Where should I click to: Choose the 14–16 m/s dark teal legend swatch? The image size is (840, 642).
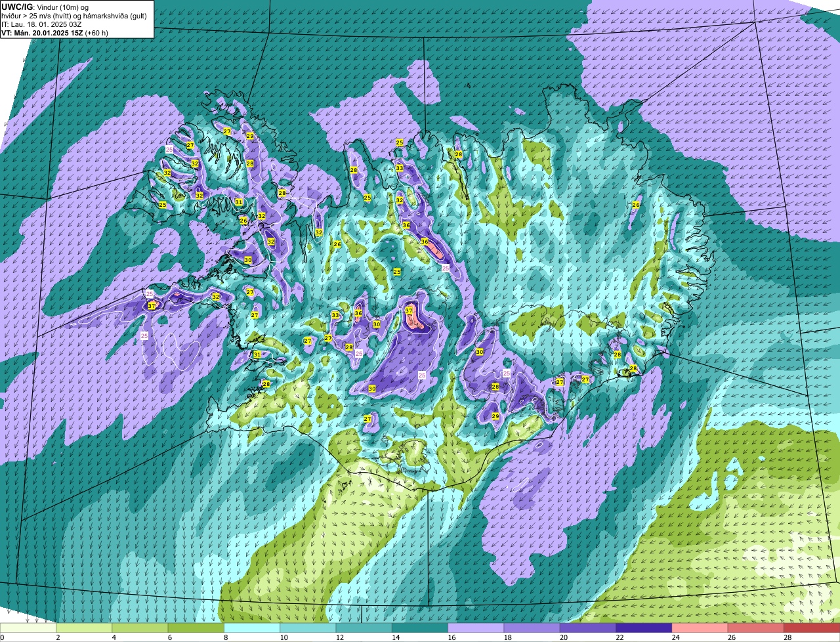(x=420, y=628)
